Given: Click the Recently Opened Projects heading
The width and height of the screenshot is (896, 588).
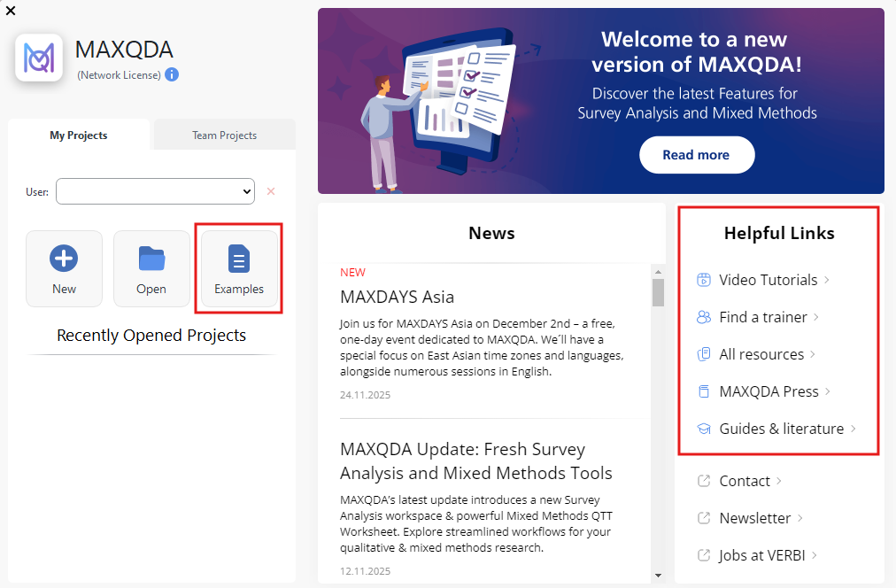Looking at the screenshot, I should tap(151, 335).
